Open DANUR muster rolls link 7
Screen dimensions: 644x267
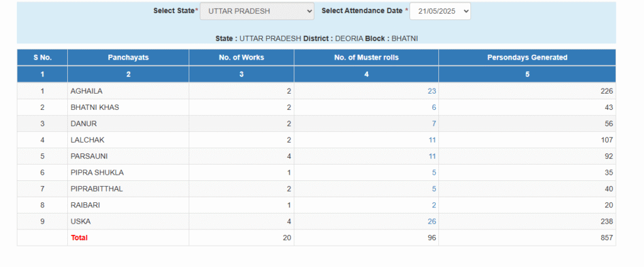coord(434,124)
